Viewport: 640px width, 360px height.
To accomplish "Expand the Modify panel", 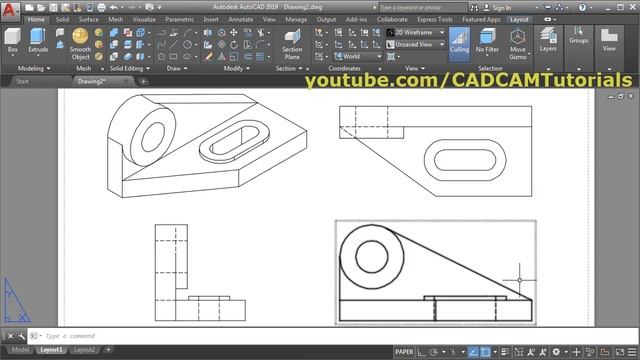I will coord(237,69).
